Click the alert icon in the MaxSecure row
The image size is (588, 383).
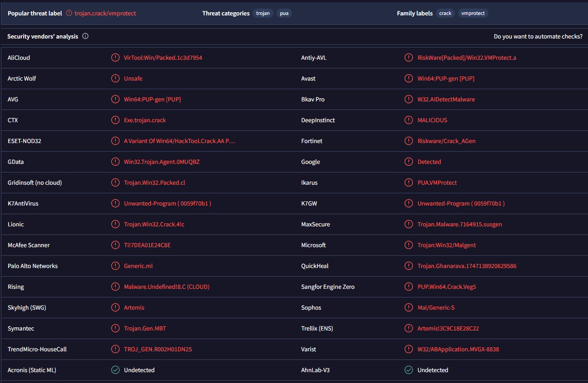pos(409,224)
